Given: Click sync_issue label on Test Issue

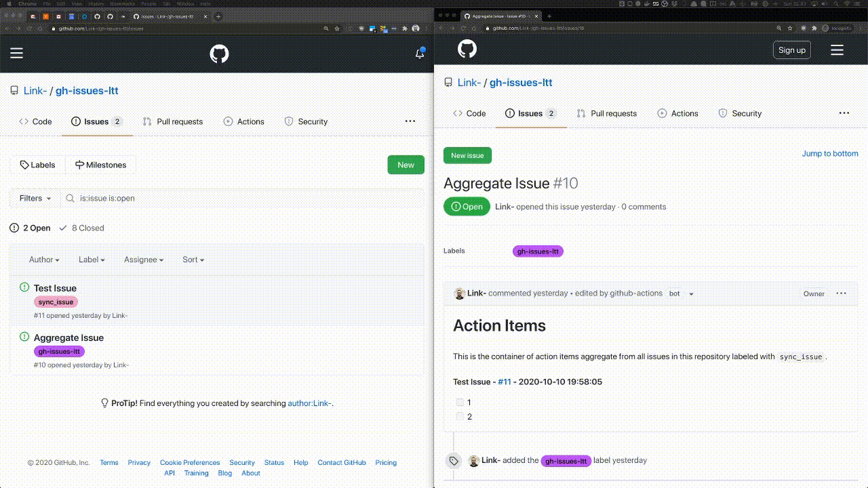Looking at the screenshot, I should [56, 302].
